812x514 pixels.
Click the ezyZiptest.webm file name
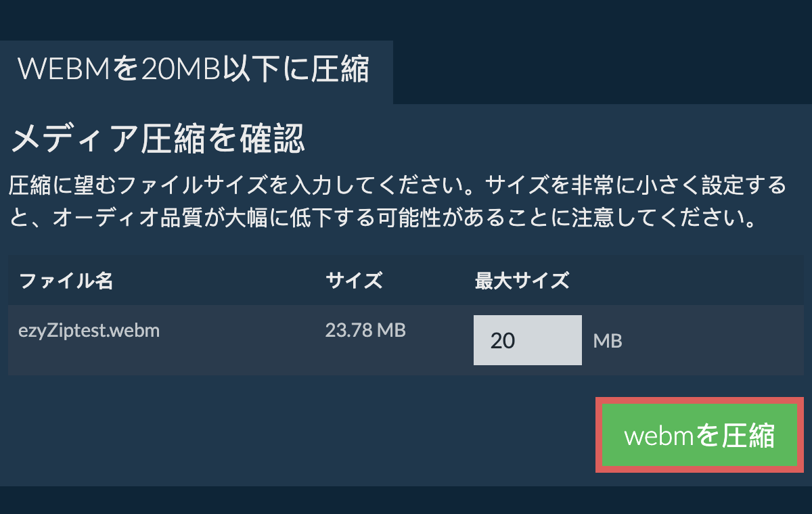pos(89,331)
